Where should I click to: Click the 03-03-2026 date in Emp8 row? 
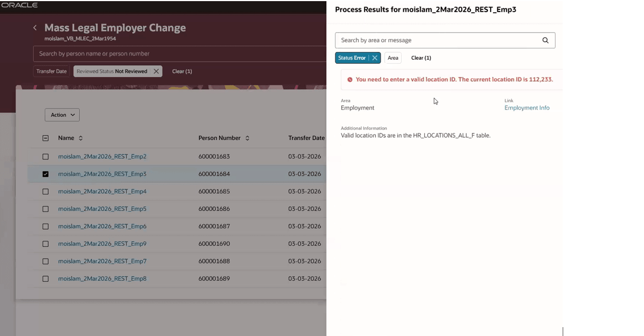[x=304, y=279]
